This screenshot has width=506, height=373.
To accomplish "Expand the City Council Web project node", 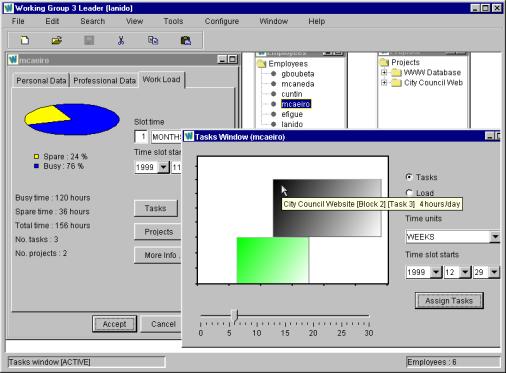I will click(384, 82).
